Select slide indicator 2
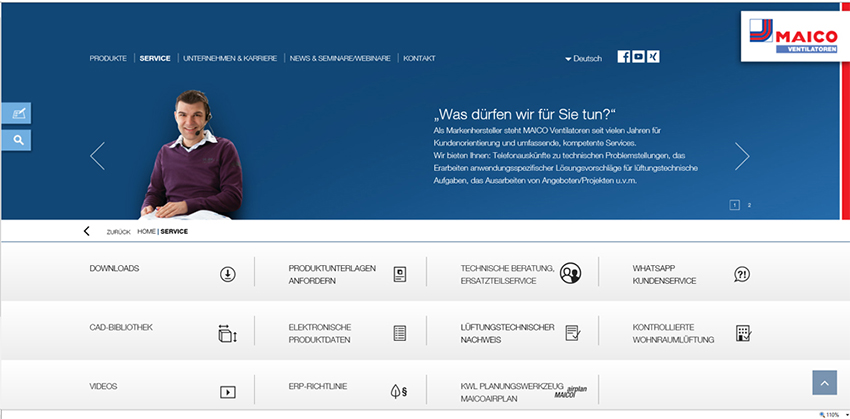The image size is (850, 419). click(x=749, y=205)
